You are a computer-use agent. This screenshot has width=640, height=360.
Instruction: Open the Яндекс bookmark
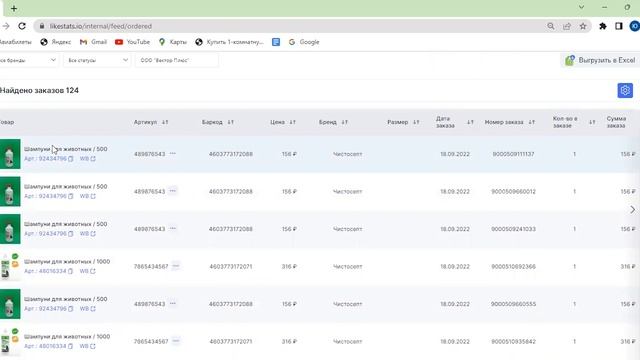tap(56, 42)
